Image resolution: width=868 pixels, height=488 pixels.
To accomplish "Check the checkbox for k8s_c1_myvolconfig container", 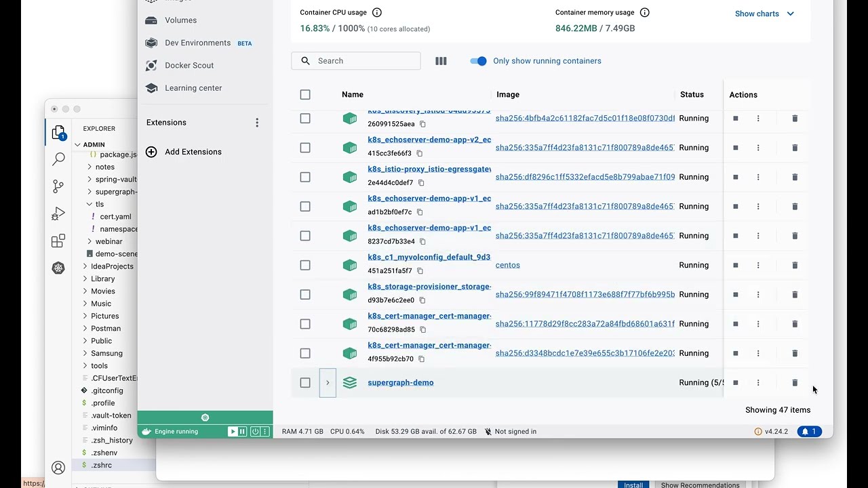I will point(305,265).
